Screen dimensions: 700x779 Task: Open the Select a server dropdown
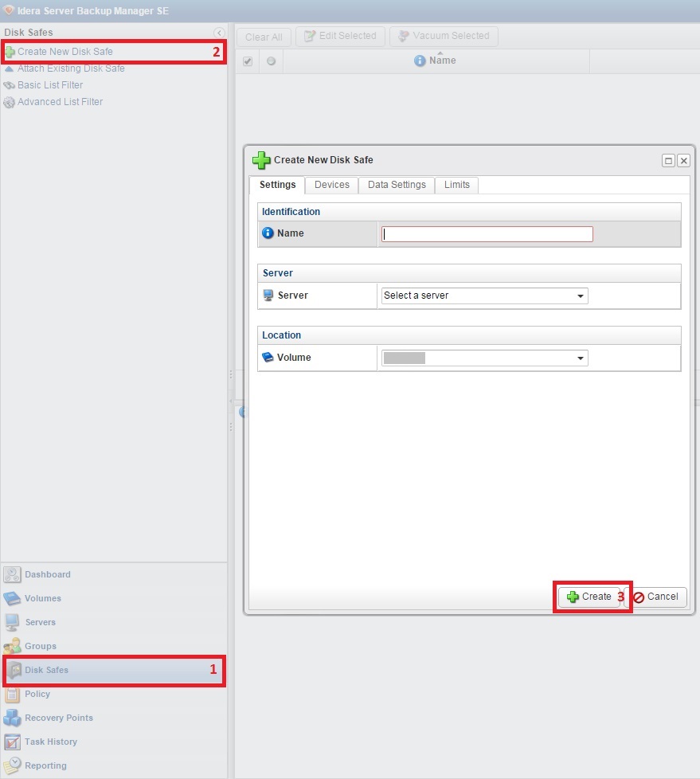tap(484, 296)
